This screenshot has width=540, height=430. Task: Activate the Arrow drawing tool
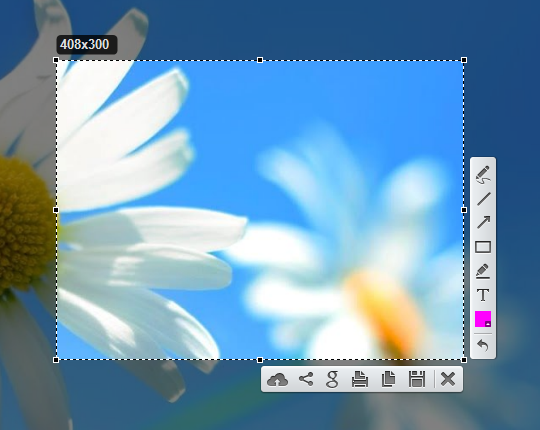483,222
